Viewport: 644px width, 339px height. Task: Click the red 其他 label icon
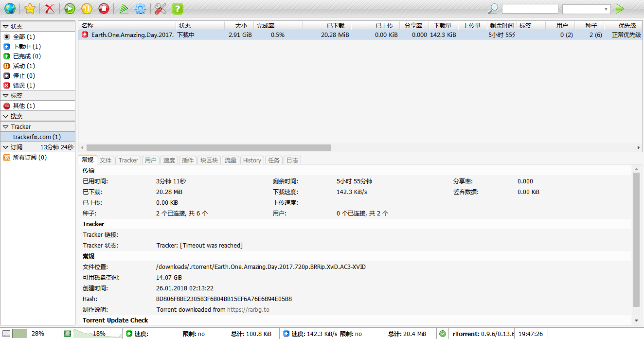coord(7,106)
